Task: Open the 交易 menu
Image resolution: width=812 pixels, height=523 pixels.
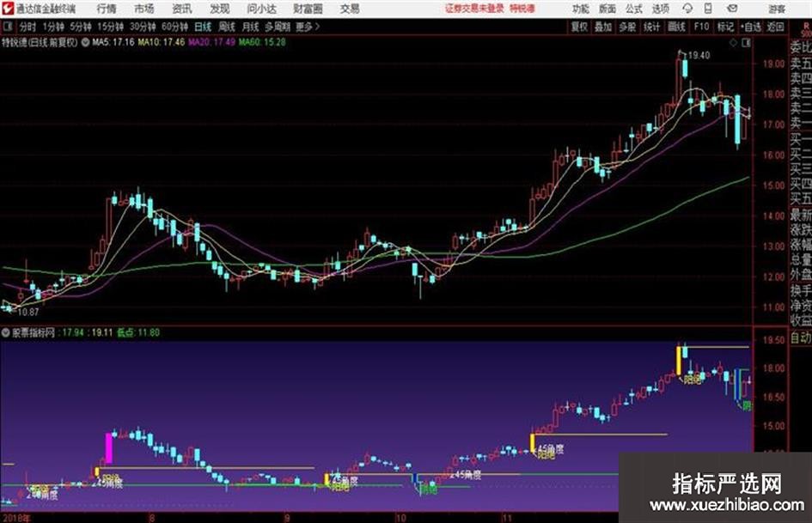Action: (x=350, y=9)
